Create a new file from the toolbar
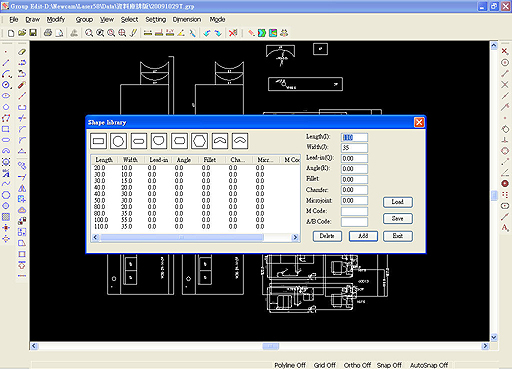 (11, 33)
